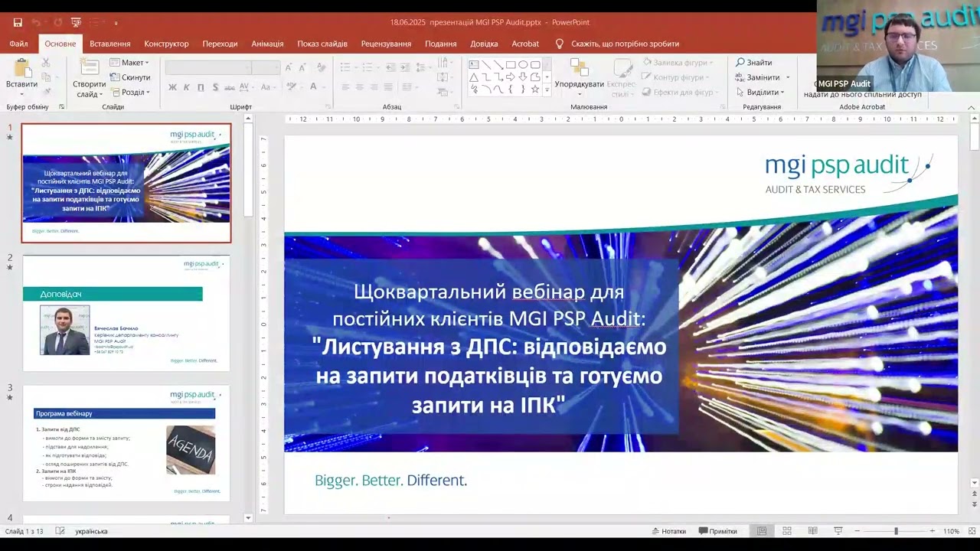Switch to the Переходи tab
The width and height of the screenshot is (980, 551).
[220, 44]
